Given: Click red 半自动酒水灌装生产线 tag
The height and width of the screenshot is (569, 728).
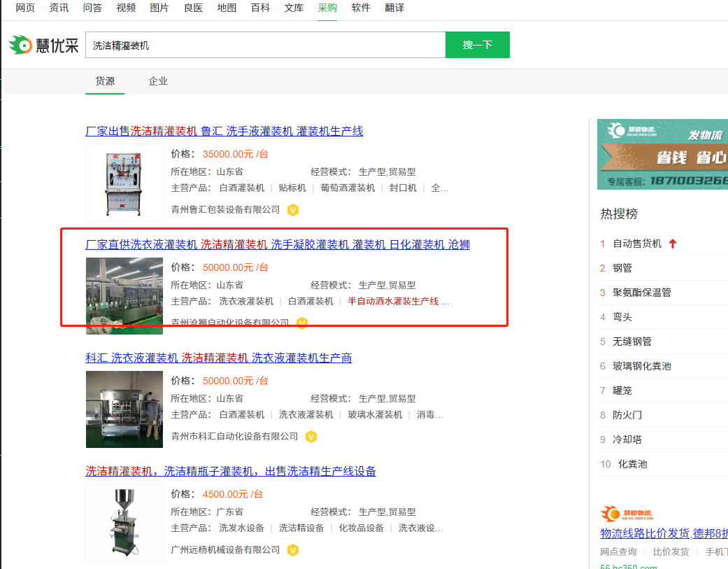Looking at the screenshot, I should click(x=393, y=302).
